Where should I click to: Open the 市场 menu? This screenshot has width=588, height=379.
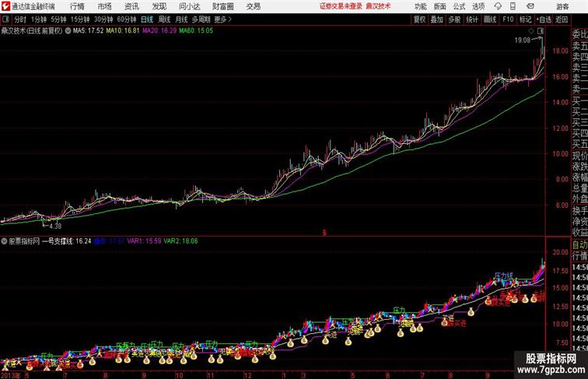[105, 6]
